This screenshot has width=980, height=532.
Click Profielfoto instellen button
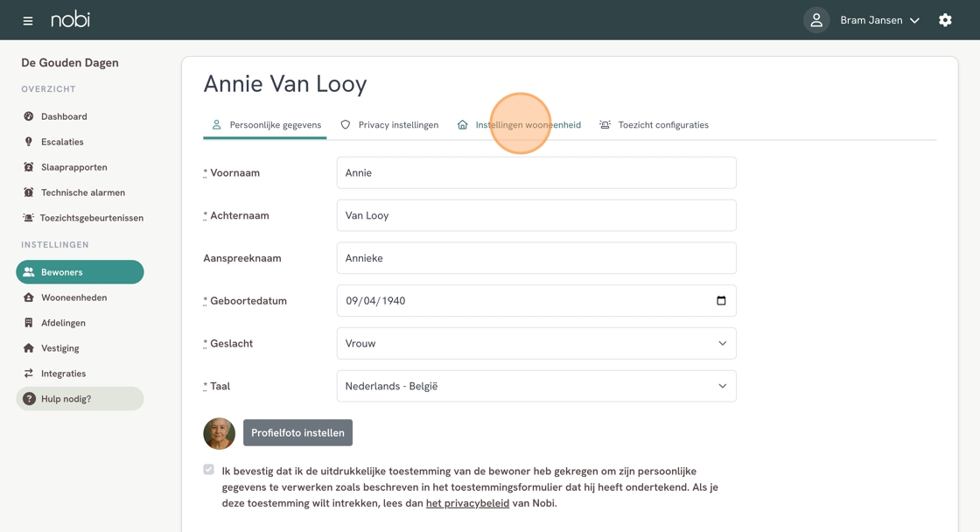297,432
